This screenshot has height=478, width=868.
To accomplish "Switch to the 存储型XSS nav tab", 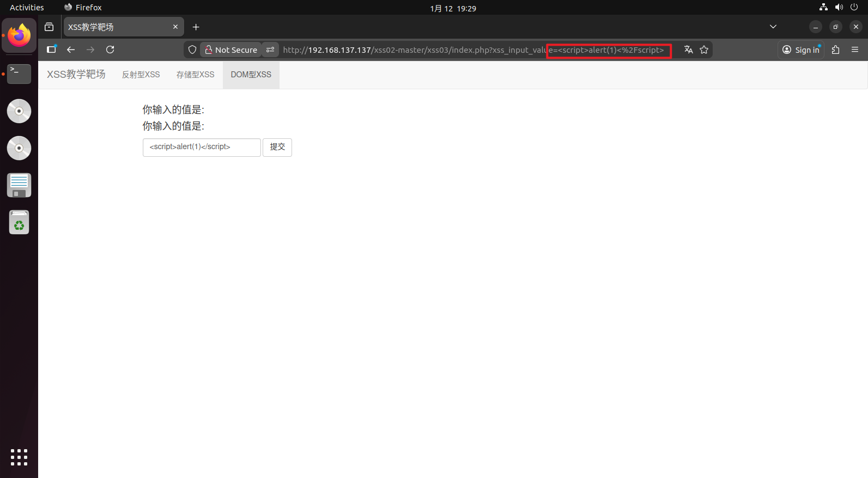I will click(x=196, y=75).
